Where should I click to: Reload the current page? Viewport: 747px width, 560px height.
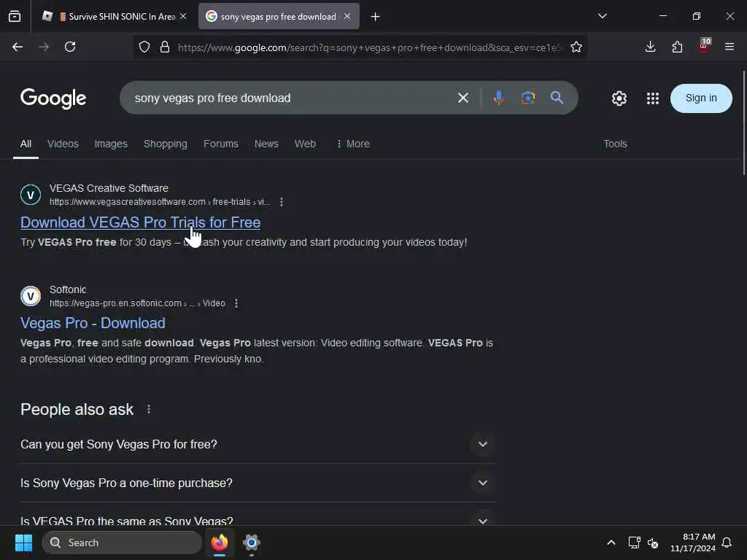click(70, 47)
